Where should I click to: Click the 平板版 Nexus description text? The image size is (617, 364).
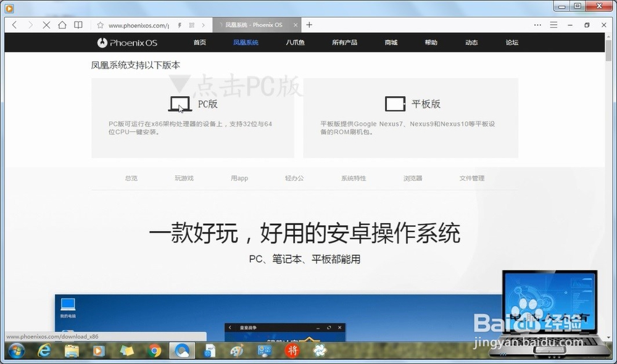coord(407,128)
